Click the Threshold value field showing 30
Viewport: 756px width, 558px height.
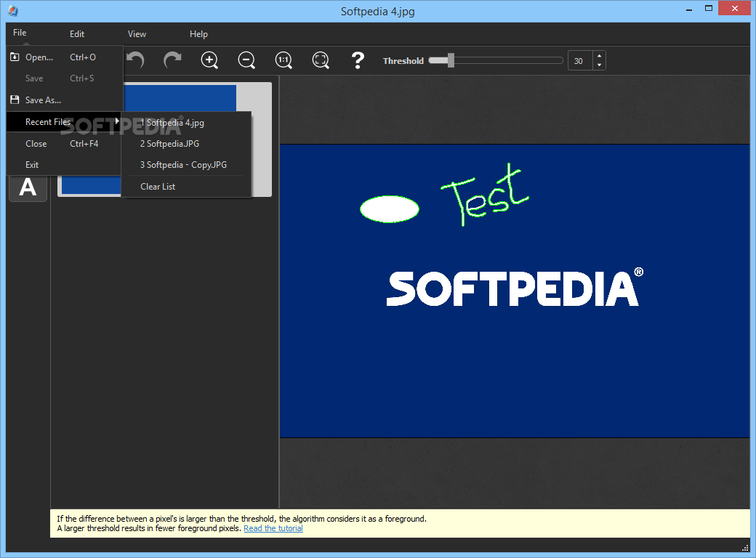(x=580, y=61)
